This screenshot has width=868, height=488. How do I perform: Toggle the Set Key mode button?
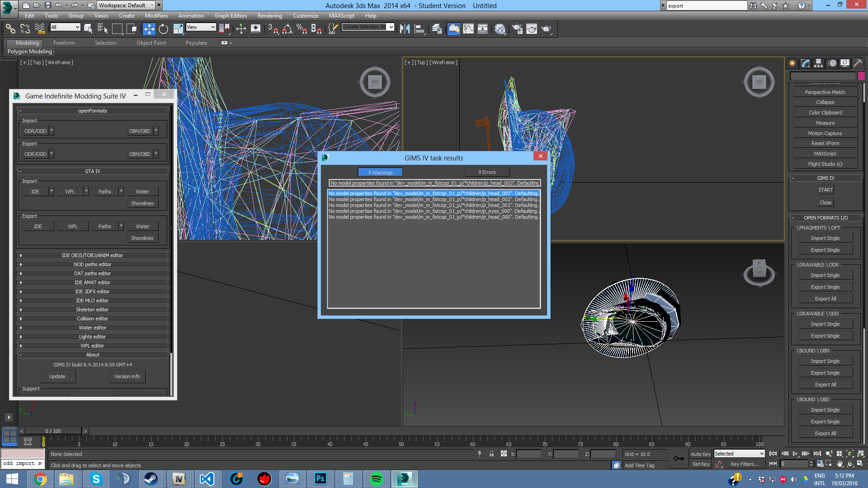click(700, 464)
